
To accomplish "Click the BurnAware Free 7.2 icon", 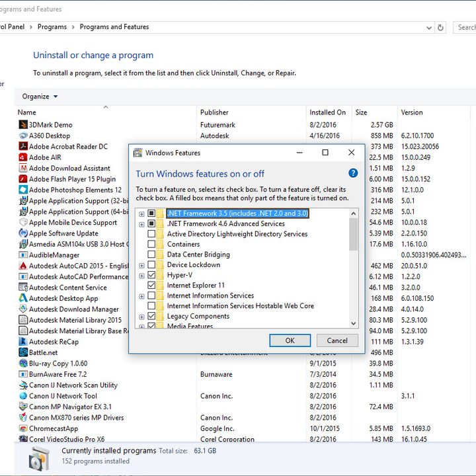I will (23, 374).
